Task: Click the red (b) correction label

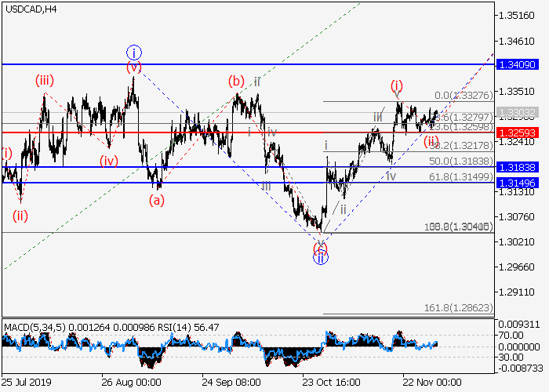Action: coord(235,80)
